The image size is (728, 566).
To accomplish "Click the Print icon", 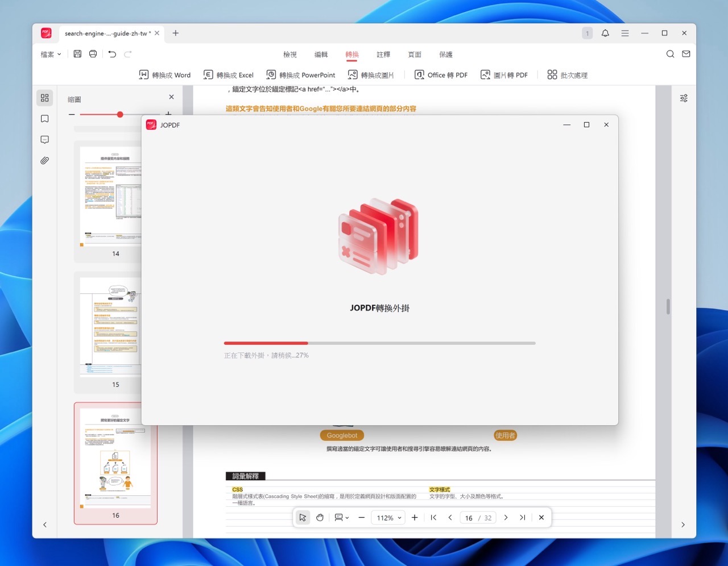I will coord(93,54).
